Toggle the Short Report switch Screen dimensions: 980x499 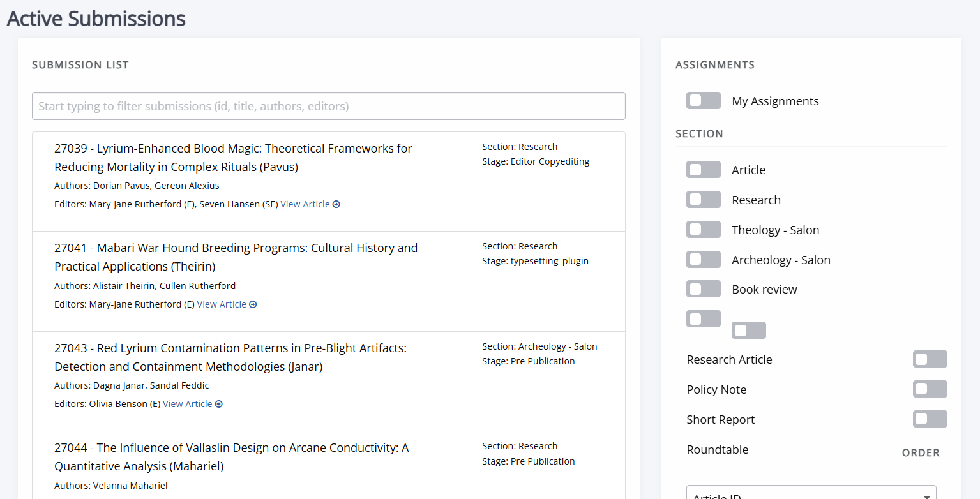(930, 419)
